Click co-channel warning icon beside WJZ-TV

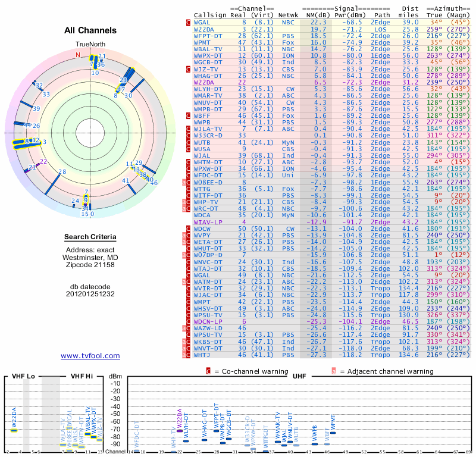[x=189, y=69]
